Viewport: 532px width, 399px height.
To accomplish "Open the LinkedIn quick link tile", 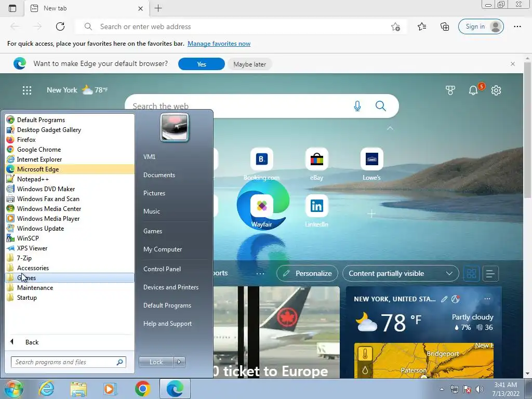I will click(316, 211).
